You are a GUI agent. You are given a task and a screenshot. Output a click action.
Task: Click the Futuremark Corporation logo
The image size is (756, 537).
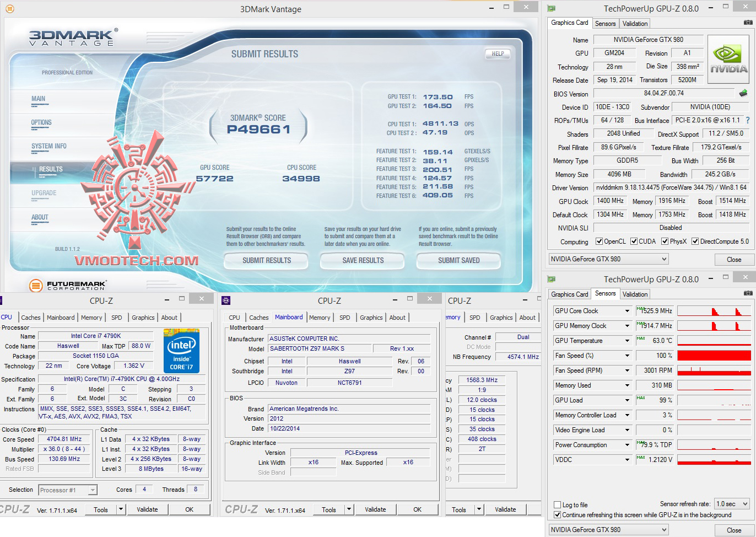[x=67, y=285]
